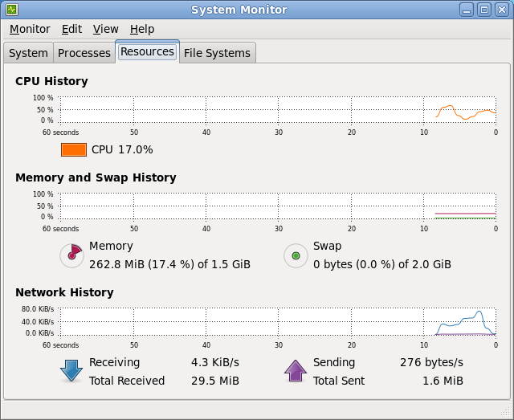Click the Memory and Swap History graph
Viewport: 514px width, 420px height.
click(277, 206)
